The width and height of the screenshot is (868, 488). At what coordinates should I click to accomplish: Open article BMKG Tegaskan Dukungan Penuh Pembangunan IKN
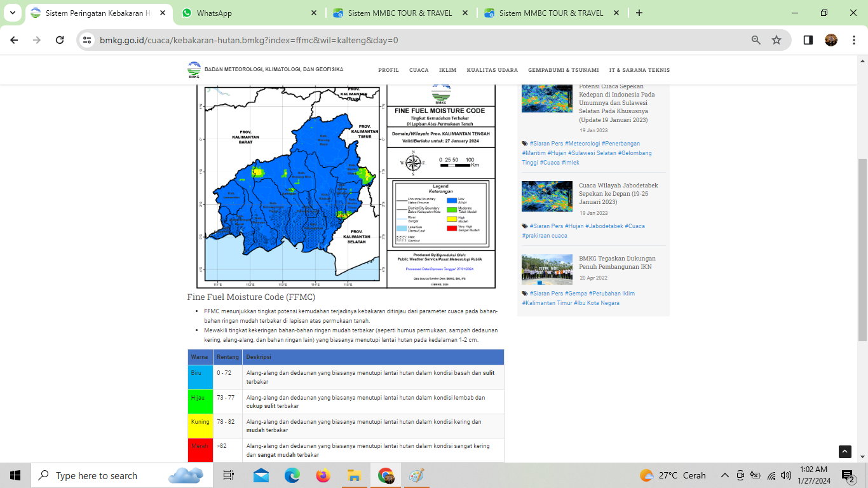coord(617,262)
